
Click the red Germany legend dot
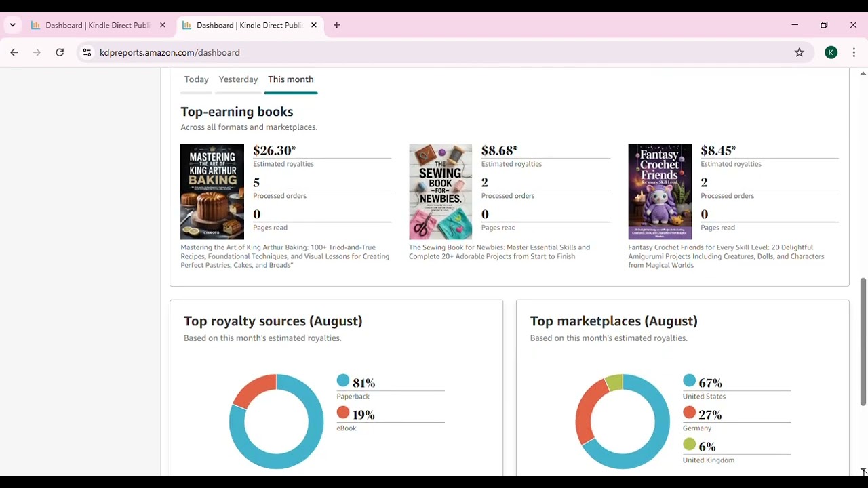coord(690,413)
